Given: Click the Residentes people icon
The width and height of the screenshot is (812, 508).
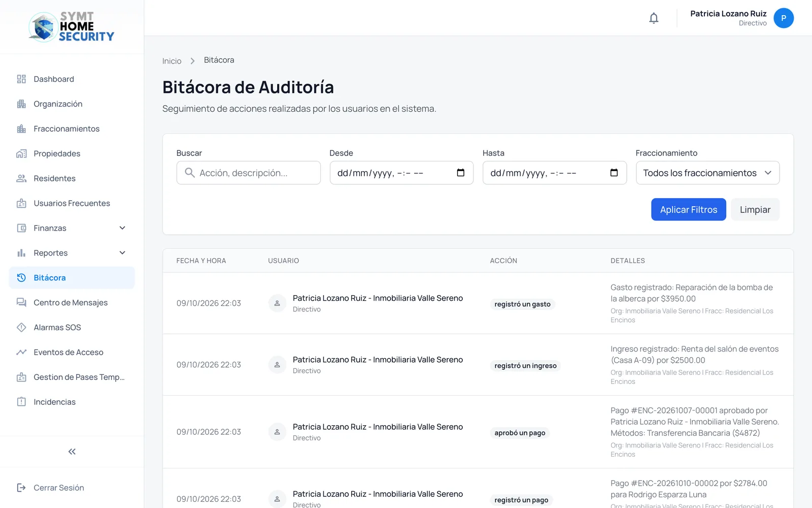Looking at the screenshot, I should pyautogui.click(x=21, y=179).
